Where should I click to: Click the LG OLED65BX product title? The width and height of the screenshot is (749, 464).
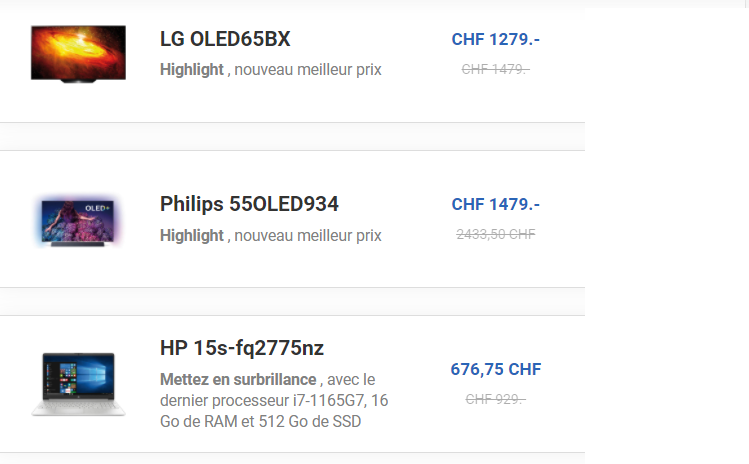[x=225, y=39]
